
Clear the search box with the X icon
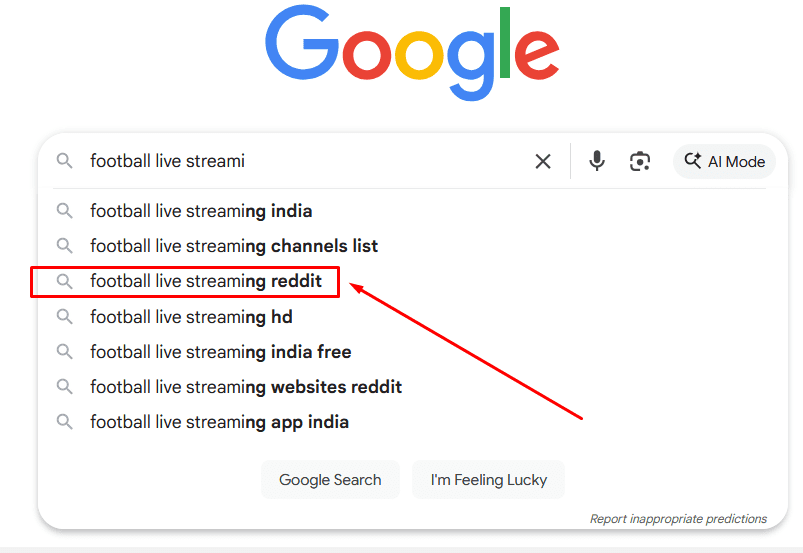click(x=543, y=161)
